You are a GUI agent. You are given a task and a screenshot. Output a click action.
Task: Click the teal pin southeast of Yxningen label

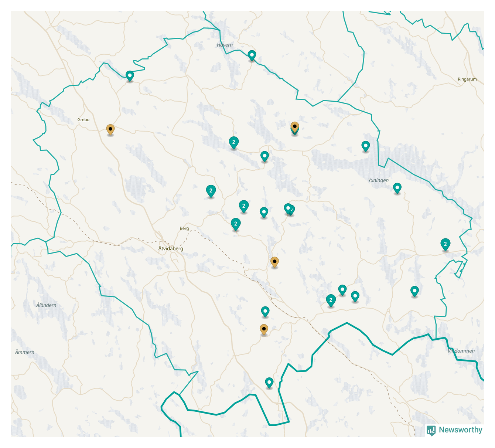397,188
